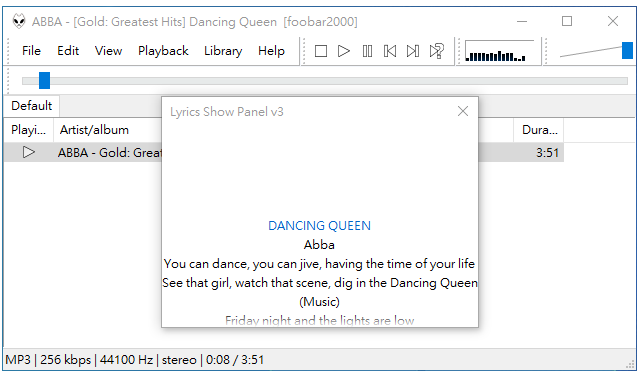Open the View menu

pyautogui.click(x=108, y=51)
